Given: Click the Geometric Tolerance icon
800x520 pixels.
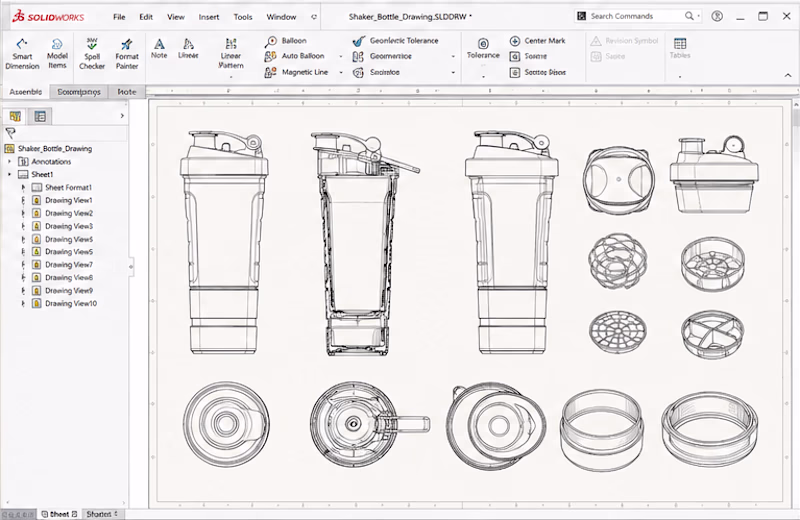Looking at the screenshot, I should tap(359, 40).
